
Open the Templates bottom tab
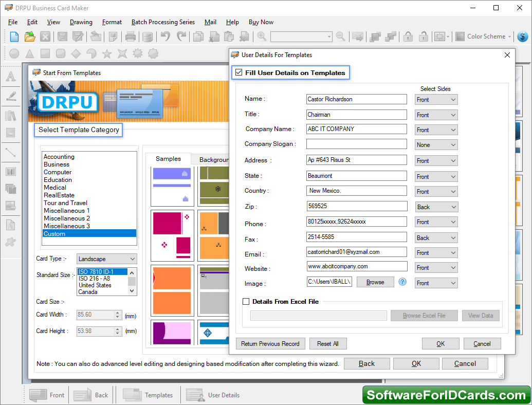click(148, 395)
